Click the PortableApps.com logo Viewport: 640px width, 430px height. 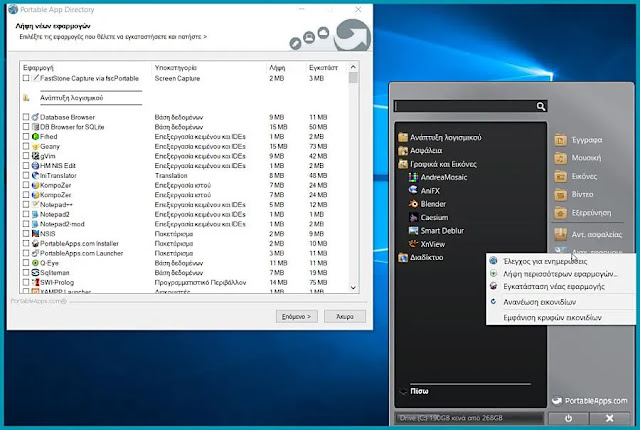tap(589, 401)
